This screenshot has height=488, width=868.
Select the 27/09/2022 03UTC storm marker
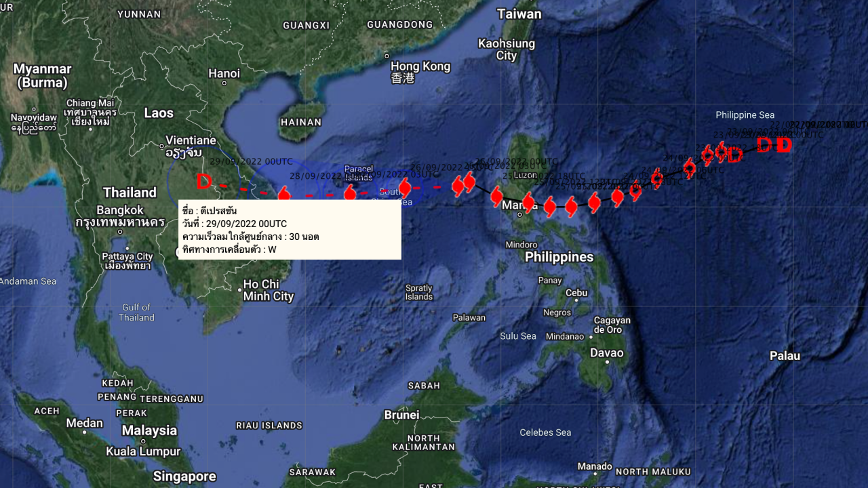(x=405, y=188)
